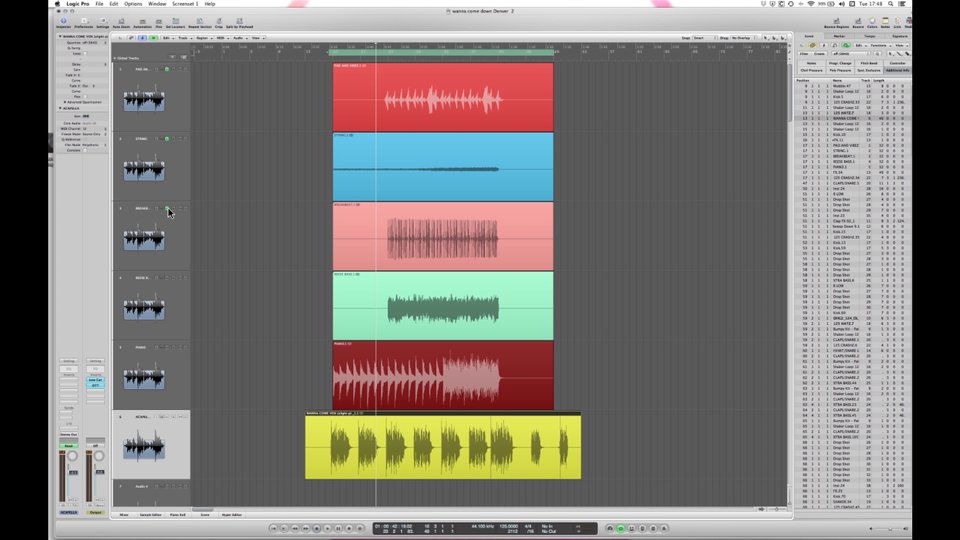Image resolution: width=960 pixels, height=540 pixels.
Task: Open the Functions menu in Event list
Action: pos(880,45)
